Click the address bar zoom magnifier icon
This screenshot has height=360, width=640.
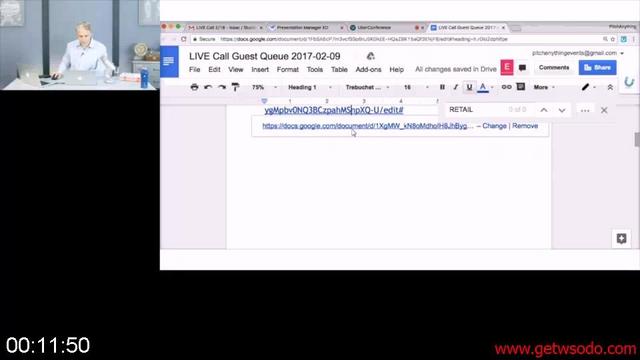(605, 39)
